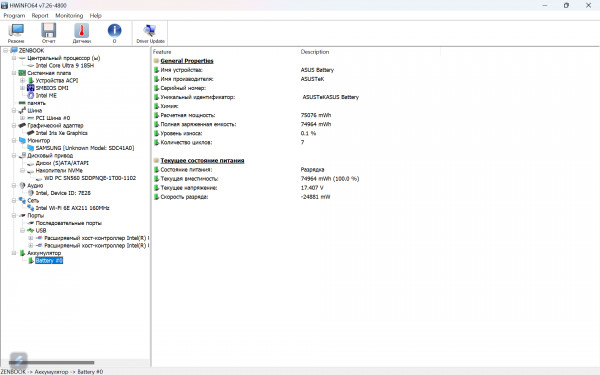Click the About info icon
The width and height of the screenshot is (600, 375).
click(114, 33)
